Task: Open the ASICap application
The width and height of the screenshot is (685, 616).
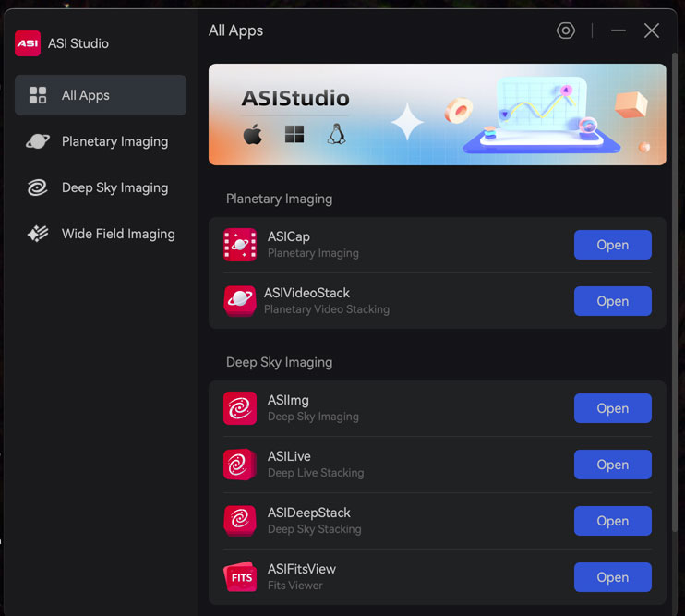Action: pyautogui.click(x=612, y=245)
